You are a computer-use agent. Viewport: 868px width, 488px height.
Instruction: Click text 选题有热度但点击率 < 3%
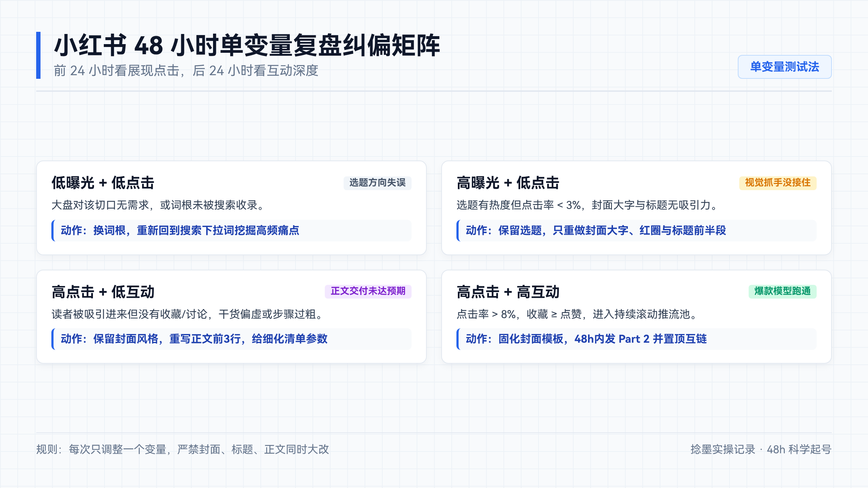click(x=519, y=205)
